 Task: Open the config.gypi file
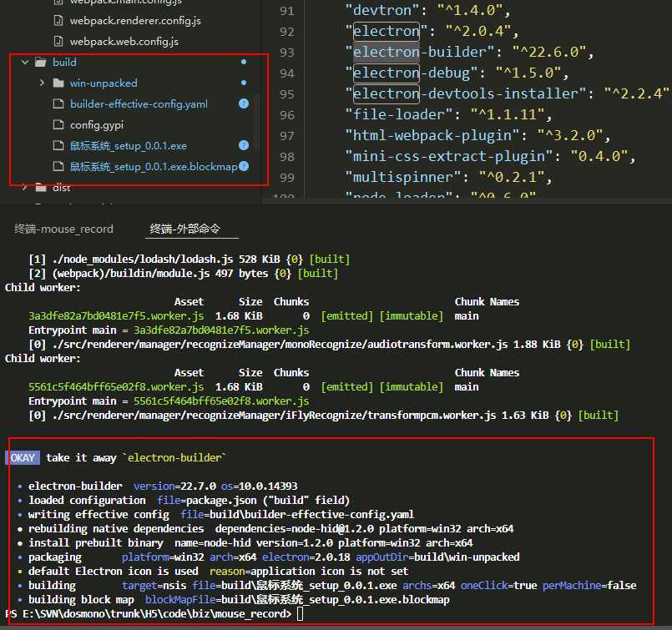[x=97, y=125]
